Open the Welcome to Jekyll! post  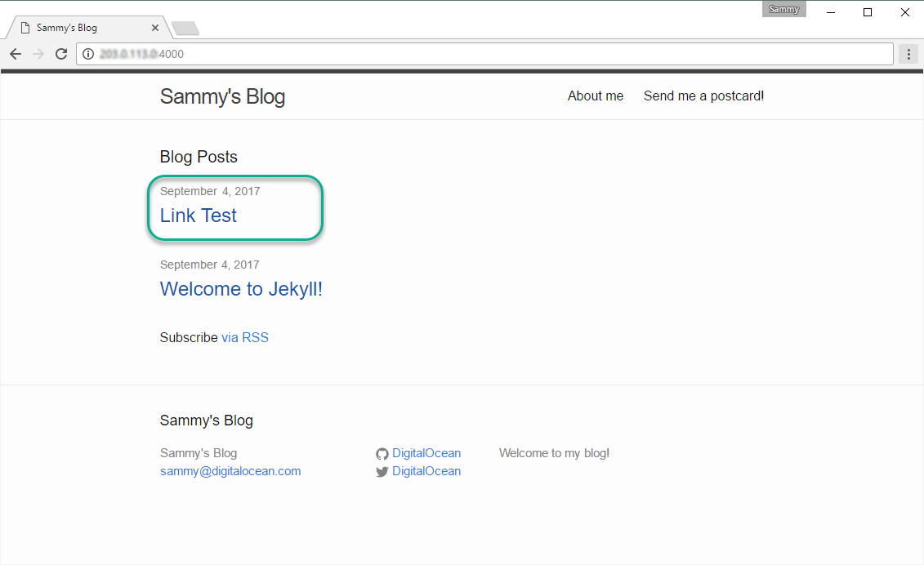coord(241,289)
